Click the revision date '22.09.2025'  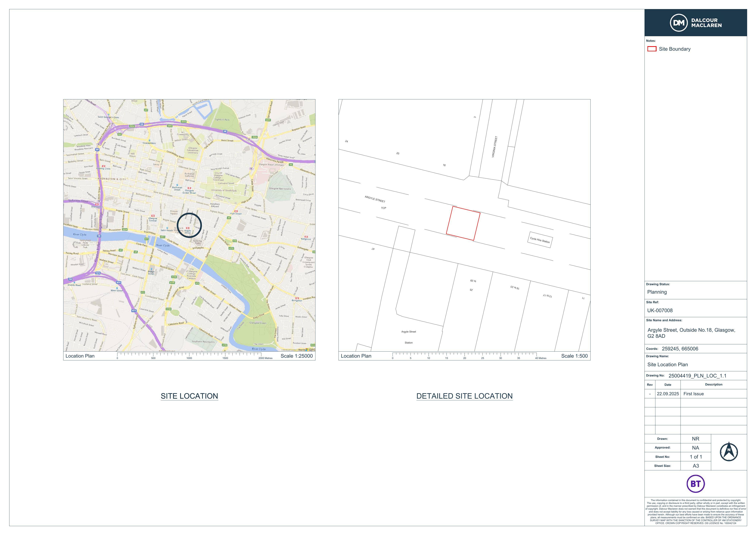[668, 394]
